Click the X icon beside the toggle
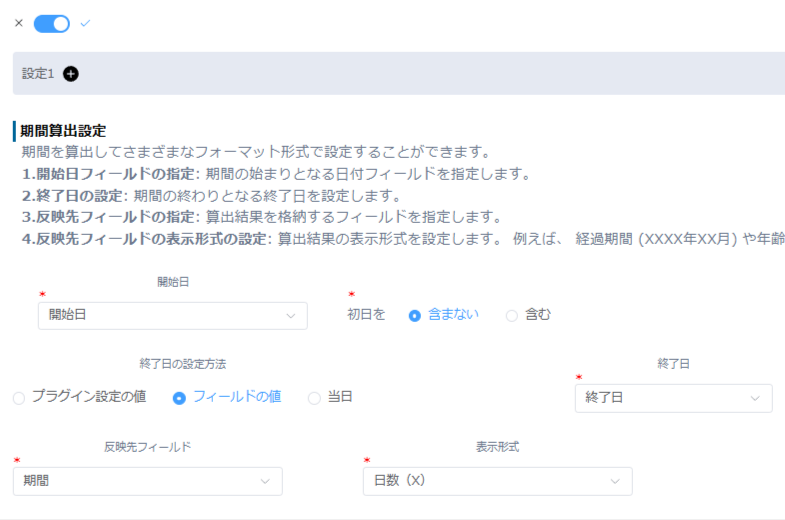This screenshot has height=520, width=785. (19, 23)
